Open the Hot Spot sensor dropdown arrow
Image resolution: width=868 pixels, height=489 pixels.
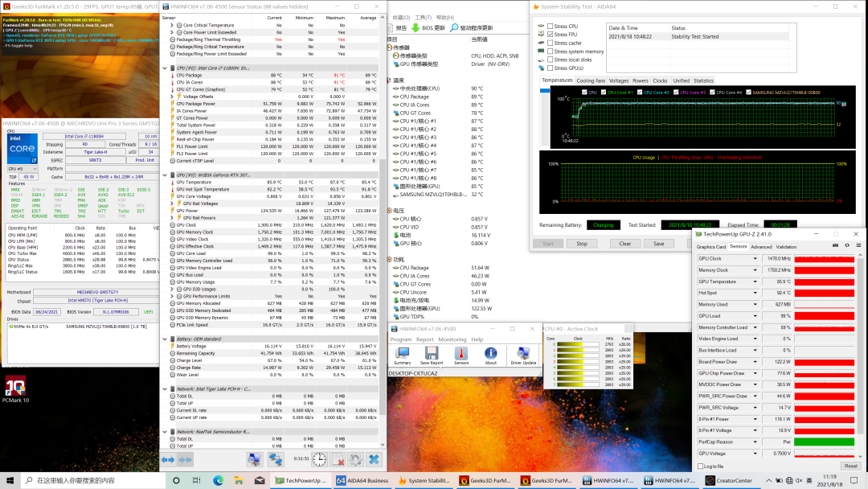(x=756, y=293)
